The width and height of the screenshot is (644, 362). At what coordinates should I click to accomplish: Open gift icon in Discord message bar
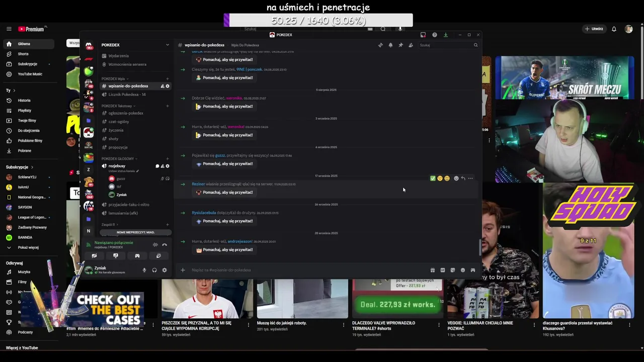click(433, 270)
